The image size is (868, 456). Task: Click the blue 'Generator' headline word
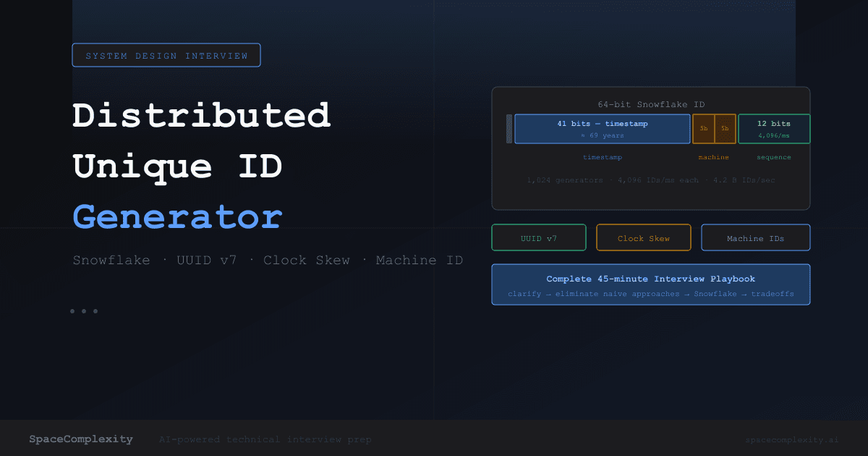[177, 216]
